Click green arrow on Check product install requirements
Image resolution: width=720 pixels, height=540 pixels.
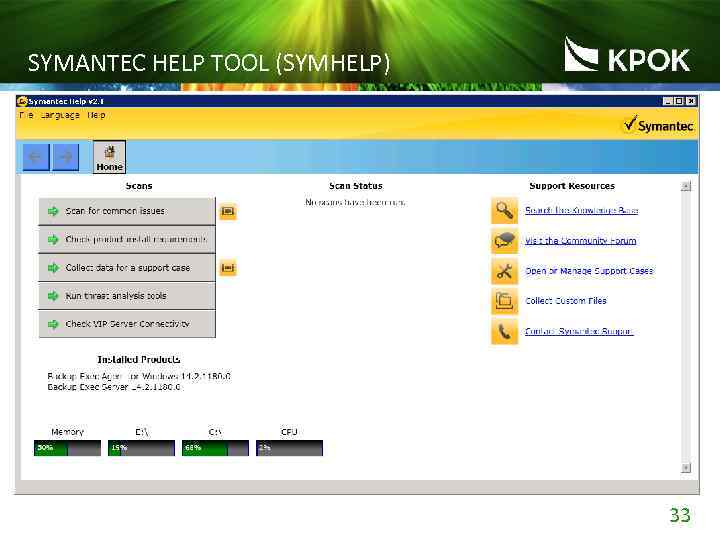pyautogui.click(x=53, y=240)
